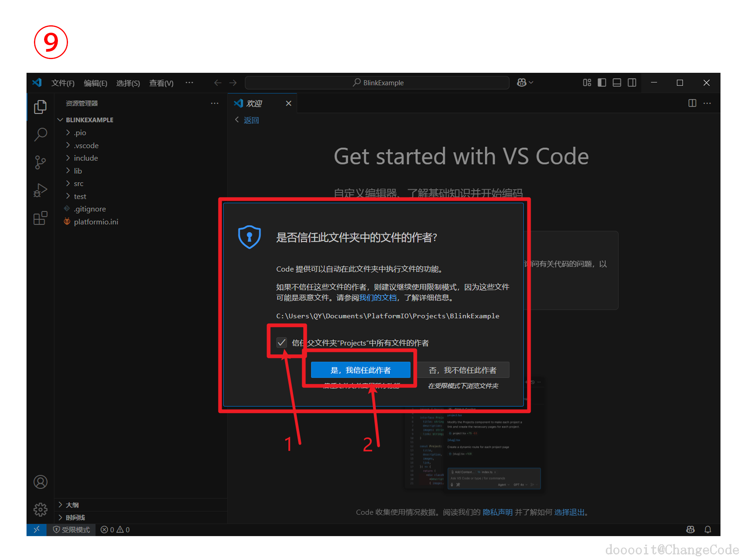This screenshot has width=747, height=560.
Task: Click the remote window icon in status bar
Action: 36,529
